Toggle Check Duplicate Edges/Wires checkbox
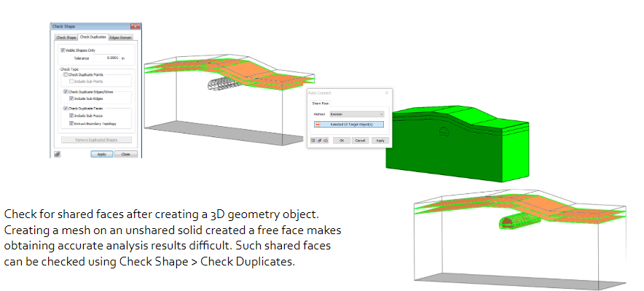The height and width of the screenshot is (291, 644). pyautogui.click(x=66, y=92)
